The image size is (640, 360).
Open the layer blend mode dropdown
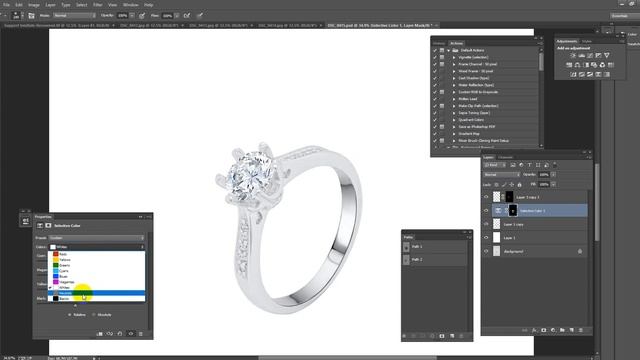[502, 175]
